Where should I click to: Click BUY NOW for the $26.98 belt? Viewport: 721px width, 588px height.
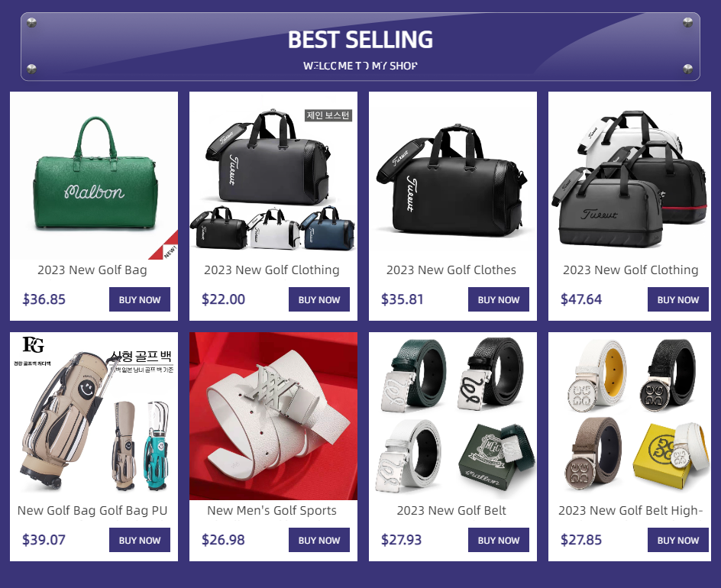pos(319,540)
